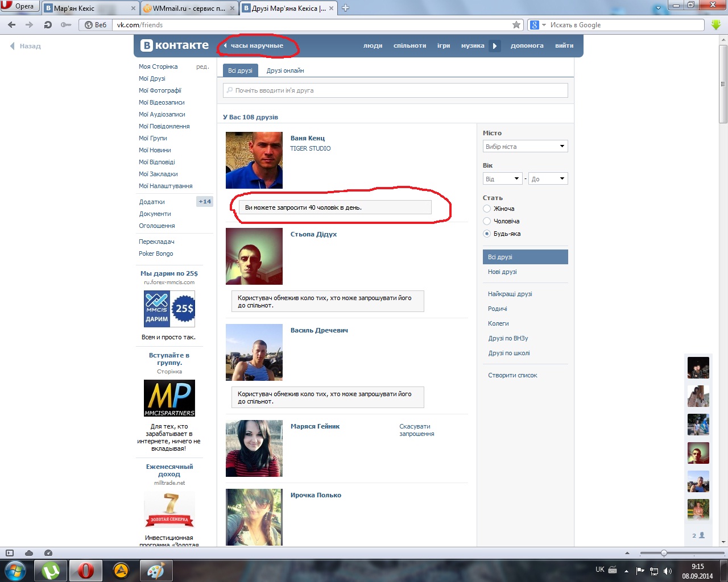Switch to the Мар'ян Кекіс browser tab
The width and height of the screenshot is (728, 582).
click(91, 8)
